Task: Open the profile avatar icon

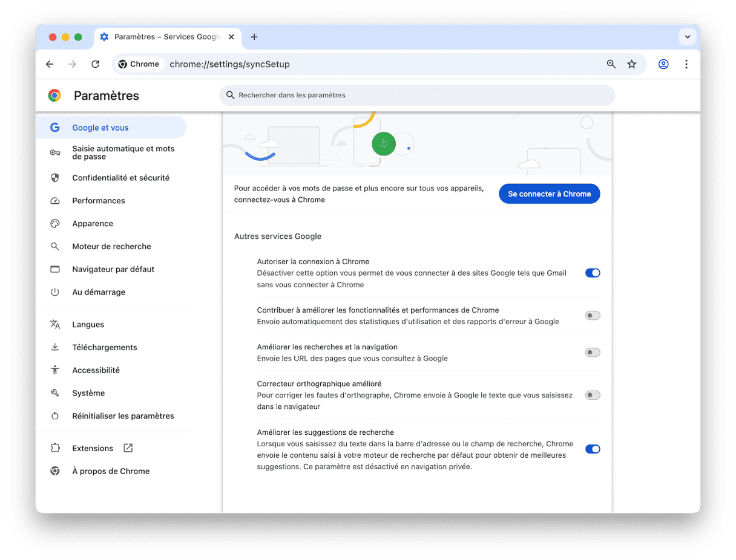Action: click(x=663, y=64)
